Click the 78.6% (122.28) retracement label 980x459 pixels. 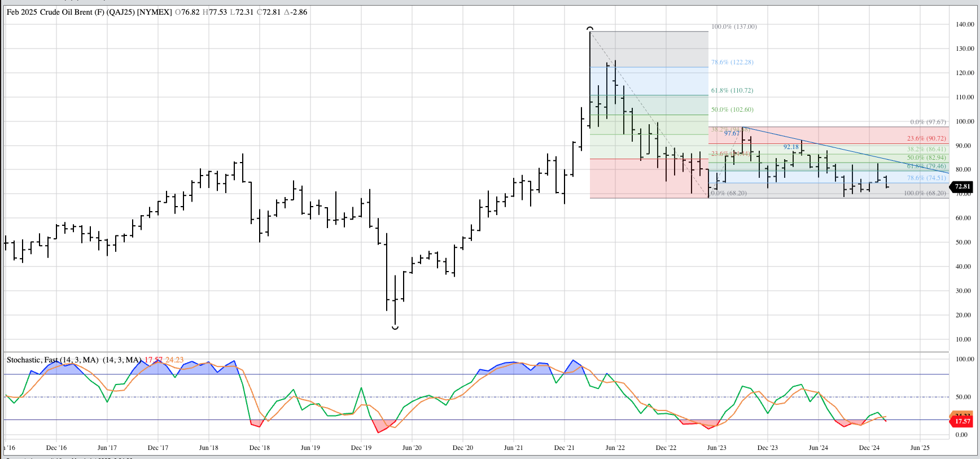(x=732, y=62)
